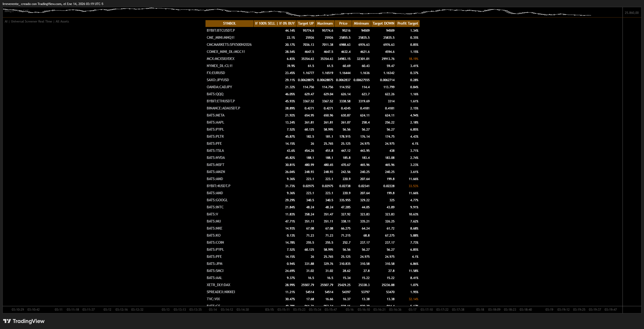Viewport: 644px width, 329px height.
Task: Click the 25.860,00 price scale label
Action: pos(632,13)
